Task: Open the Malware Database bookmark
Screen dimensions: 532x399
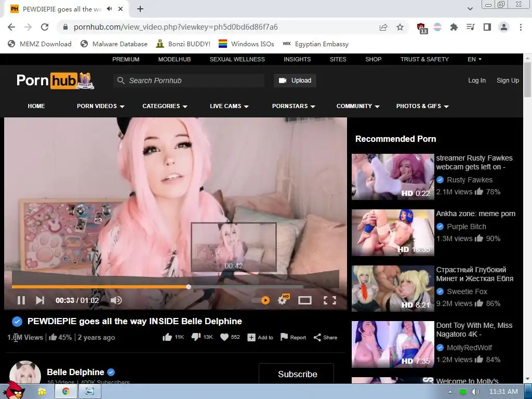Action: (114, 44)
